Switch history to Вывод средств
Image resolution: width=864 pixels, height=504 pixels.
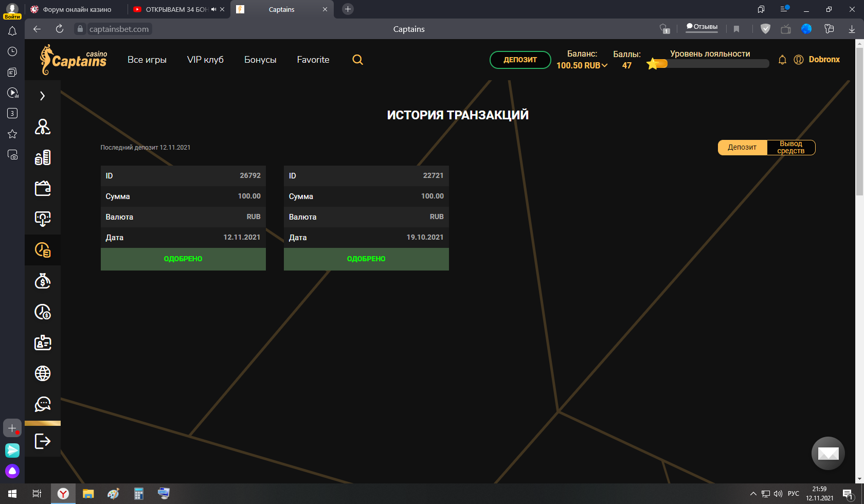pyautogui.click(x=791, y=148)
